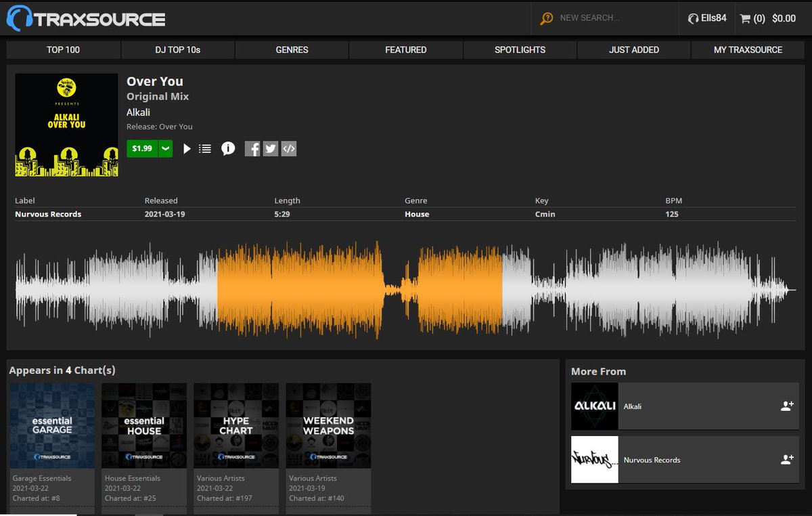Seek to the breakdown in the waveform middle

point(401,288)
